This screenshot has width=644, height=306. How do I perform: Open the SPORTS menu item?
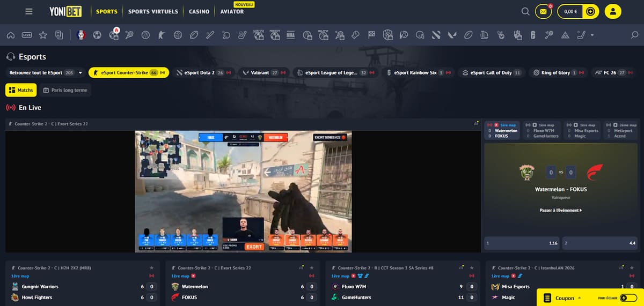coord(107,11)
